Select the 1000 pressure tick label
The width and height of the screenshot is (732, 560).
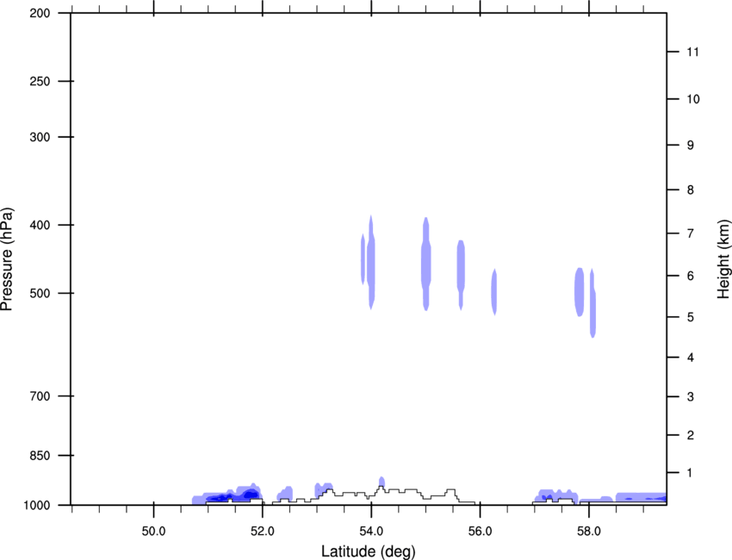(37, 506)
